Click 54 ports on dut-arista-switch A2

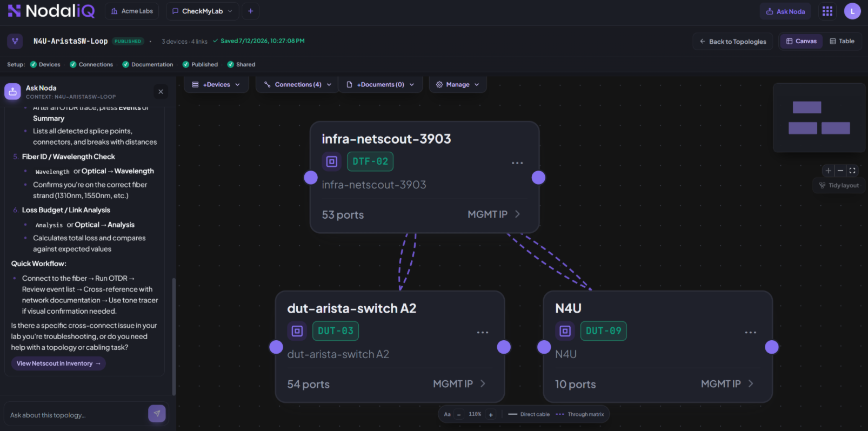[308, 385]
